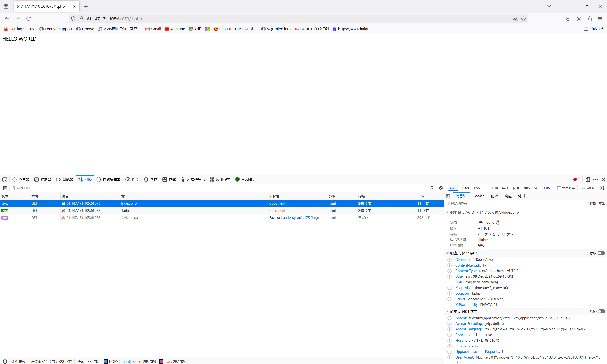
Task: Switch to the 控制台 console tab
Action: [43, 179]
